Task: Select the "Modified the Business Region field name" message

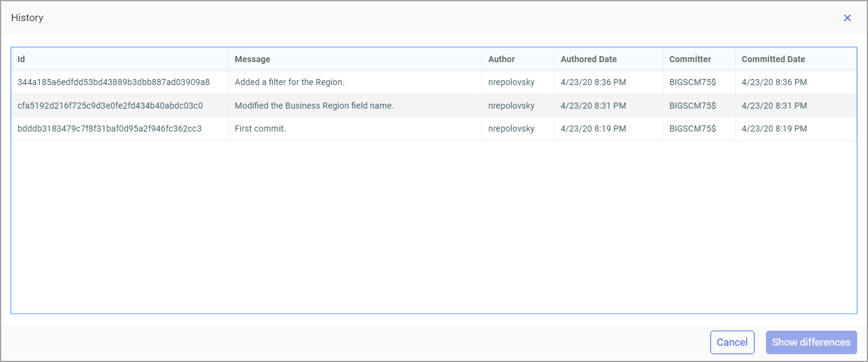Action: coord(314,106)
